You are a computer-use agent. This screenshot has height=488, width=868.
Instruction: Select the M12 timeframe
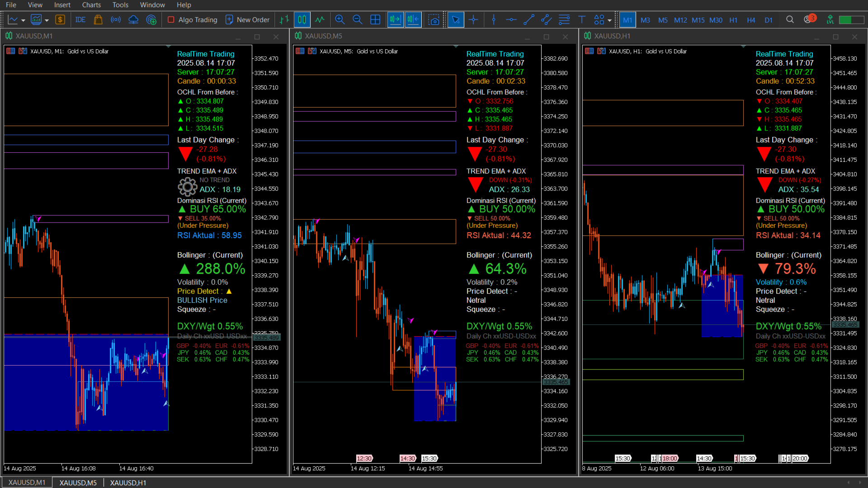click(x=680, y=20)
